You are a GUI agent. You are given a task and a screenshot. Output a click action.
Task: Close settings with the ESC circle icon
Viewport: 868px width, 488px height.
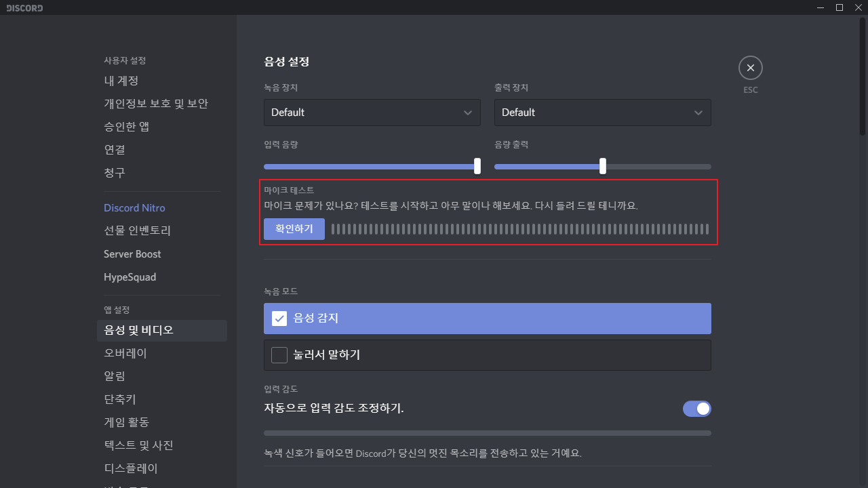[x=750, y=68]
